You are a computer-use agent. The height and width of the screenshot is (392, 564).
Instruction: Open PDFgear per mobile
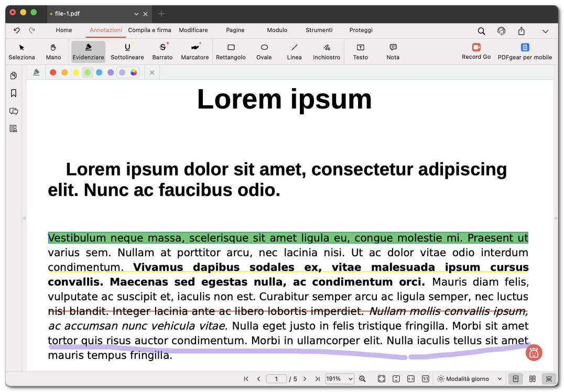[x=525, y=51]
